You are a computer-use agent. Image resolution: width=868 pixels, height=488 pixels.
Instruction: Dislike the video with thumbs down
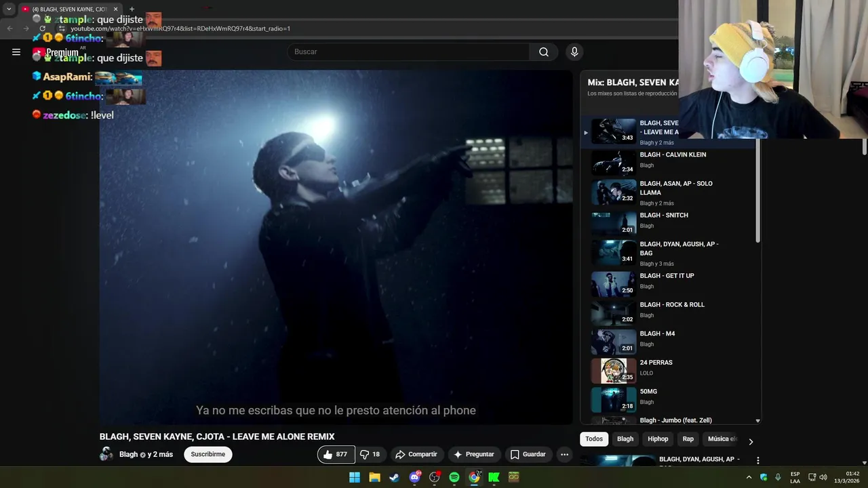pos(370,454)
